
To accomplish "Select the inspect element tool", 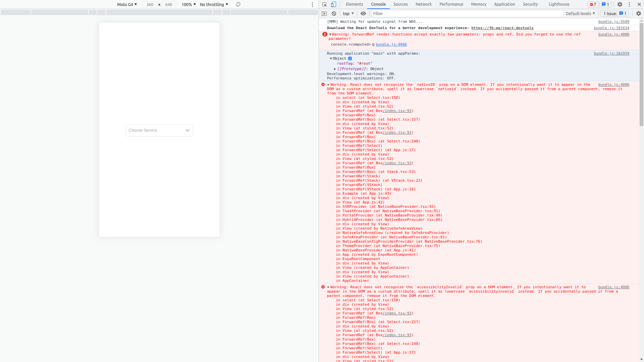I will (x=324, y=4).
